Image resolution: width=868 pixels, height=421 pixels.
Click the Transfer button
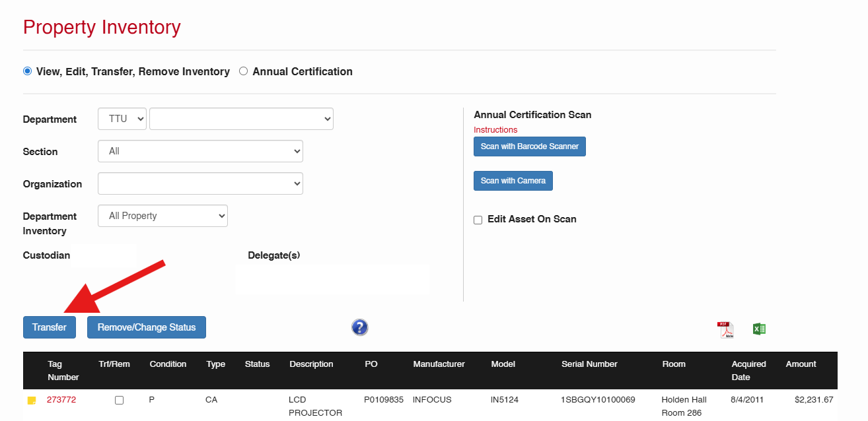pos(50,327)
